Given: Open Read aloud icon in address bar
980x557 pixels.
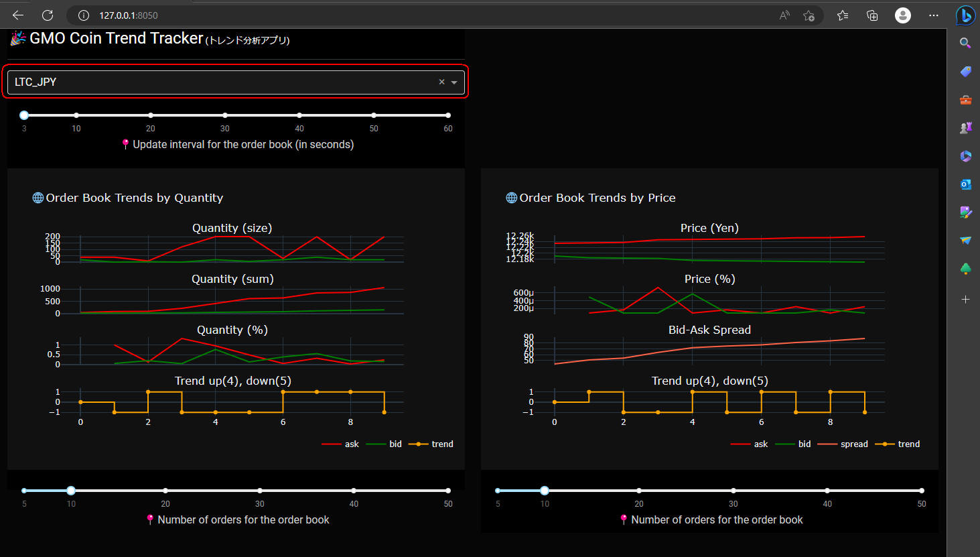Looking at the screenshot, I should coord(784,15).
